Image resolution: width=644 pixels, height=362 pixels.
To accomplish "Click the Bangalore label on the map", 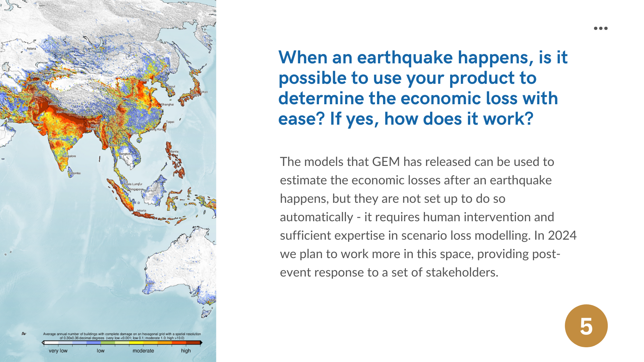I will [x=69, y=156].
